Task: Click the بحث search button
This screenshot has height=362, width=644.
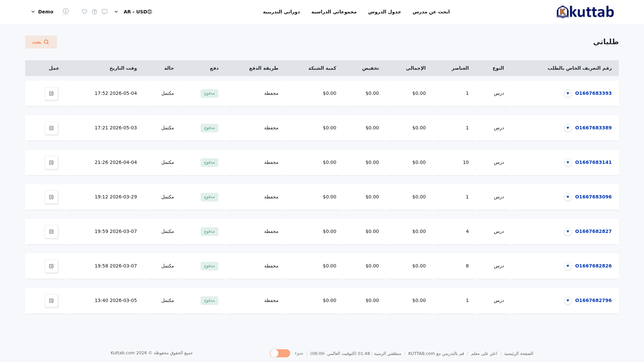Action: 41,42
